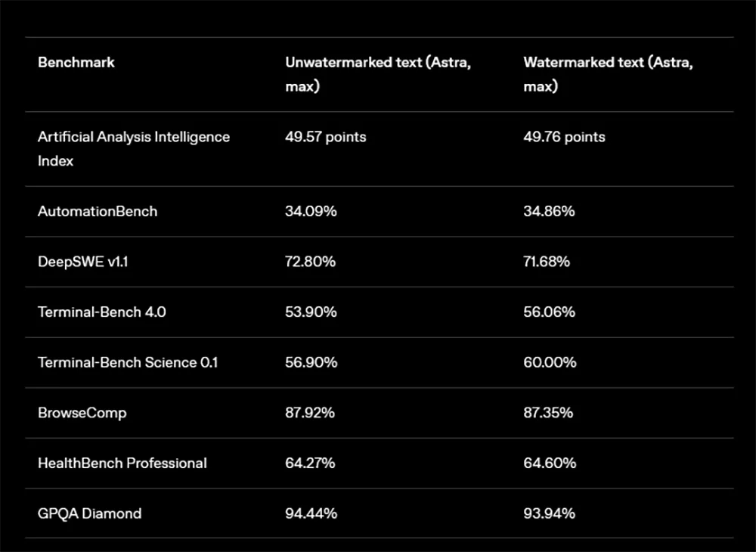
Task: Click the 60.00% watermarked score
Action: click(550, 362)
